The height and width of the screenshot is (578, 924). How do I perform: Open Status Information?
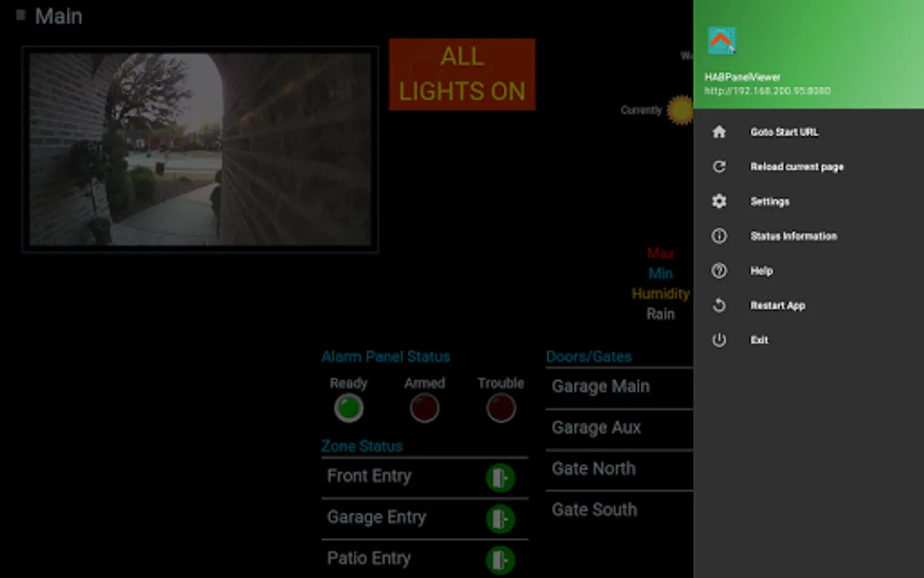tap(809, 236)
